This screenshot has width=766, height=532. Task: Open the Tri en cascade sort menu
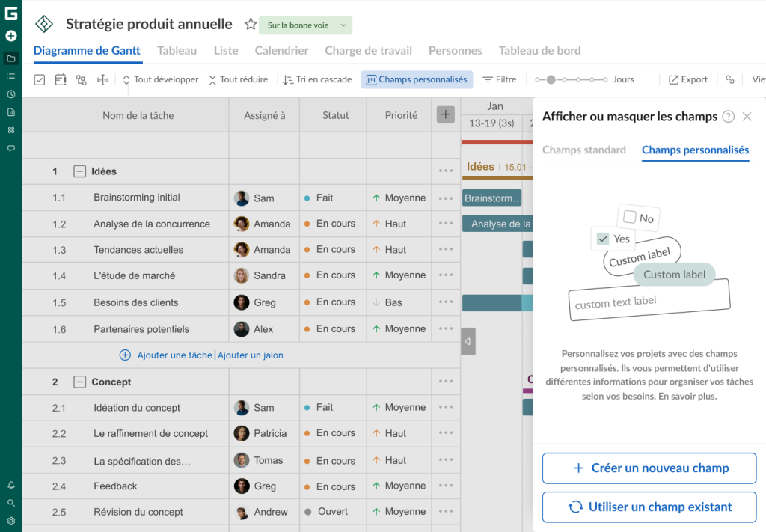[317, 79]
